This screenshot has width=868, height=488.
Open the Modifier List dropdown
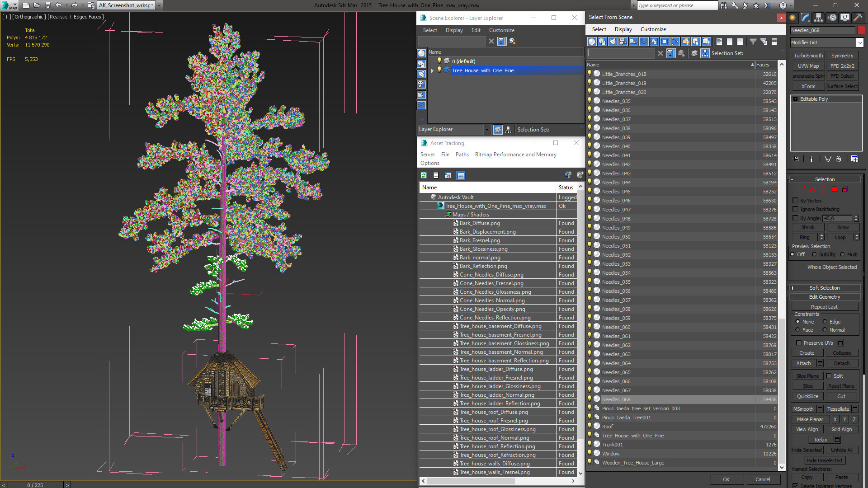859,42
